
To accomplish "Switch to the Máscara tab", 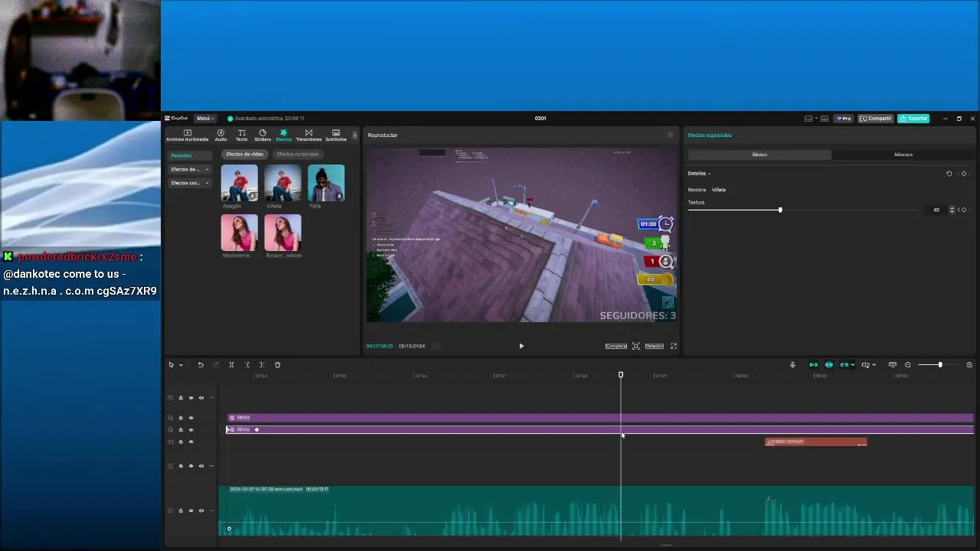I will [903, 155].
